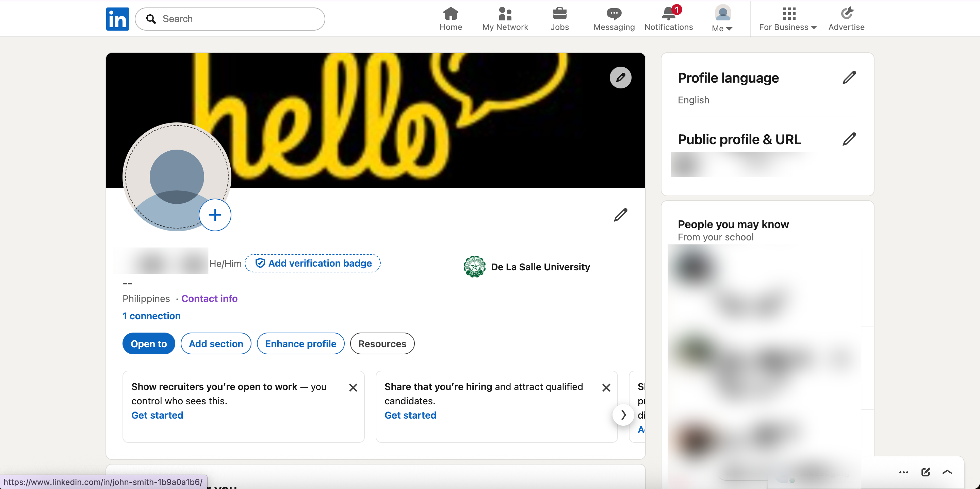Open the Contact info link
This screenshot has width=980, height=489.
pos(209,299)
